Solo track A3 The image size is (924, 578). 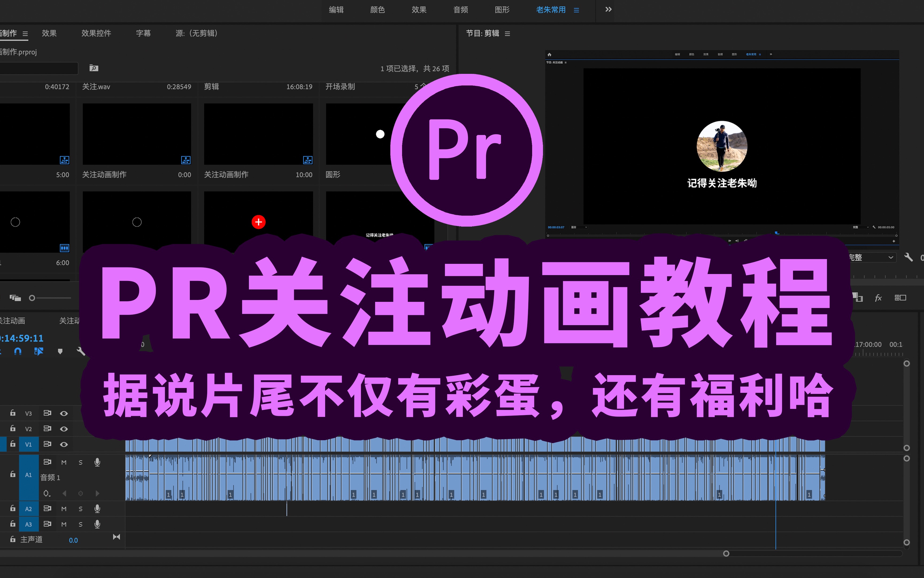[80, 524]
